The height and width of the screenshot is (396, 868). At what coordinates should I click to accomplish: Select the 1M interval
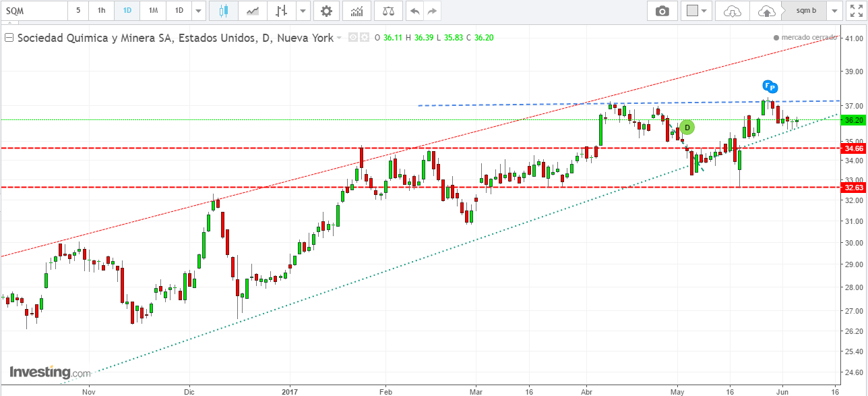pyautogui.click(x=153, y=11)
